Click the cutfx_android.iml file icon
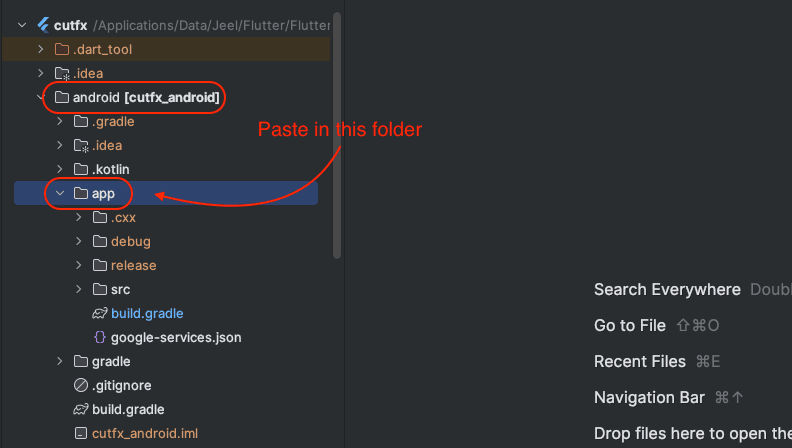Viewport: 792px width, 448px height. pos(81,433)
